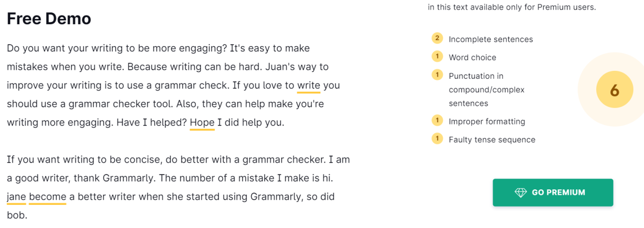Viewport: 644px width, 228px height.
Task: Click the underlined word "Hope"
Action: tap(202, 122)
